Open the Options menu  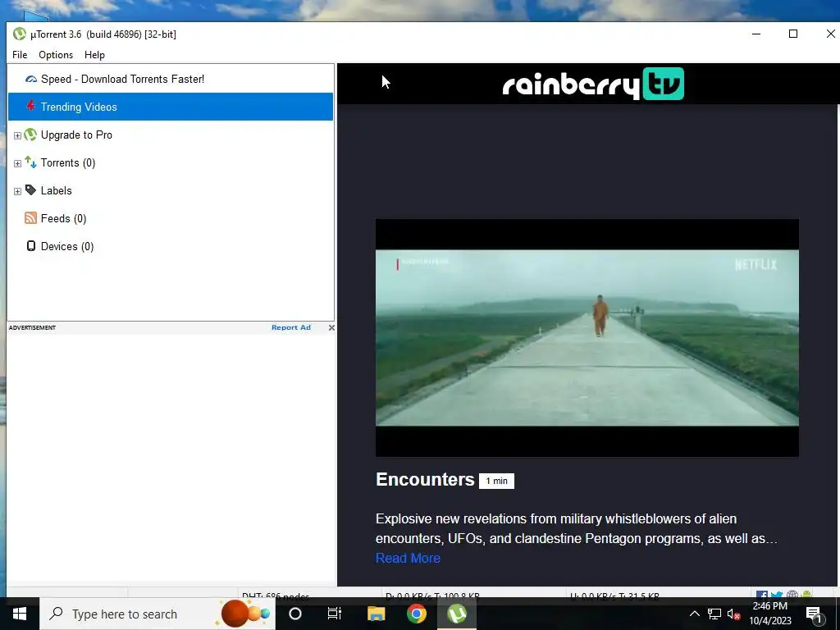click(56, 55)
